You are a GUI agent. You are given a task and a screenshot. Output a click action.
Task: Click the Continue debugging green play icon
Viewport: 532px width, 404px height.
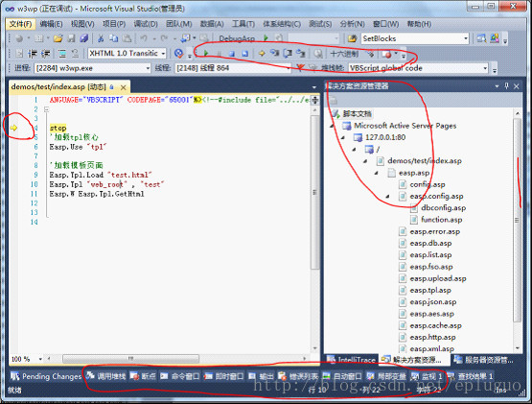(206, 54)
